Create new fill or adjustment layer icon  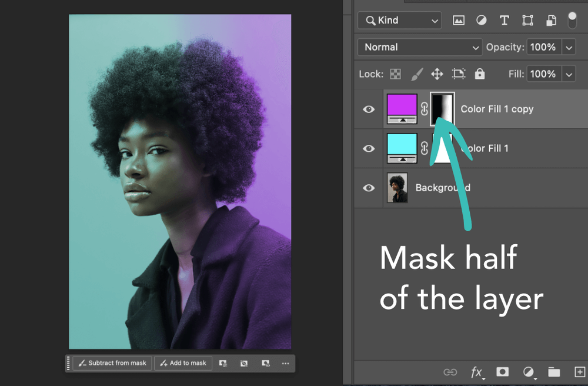coord(529,372)
